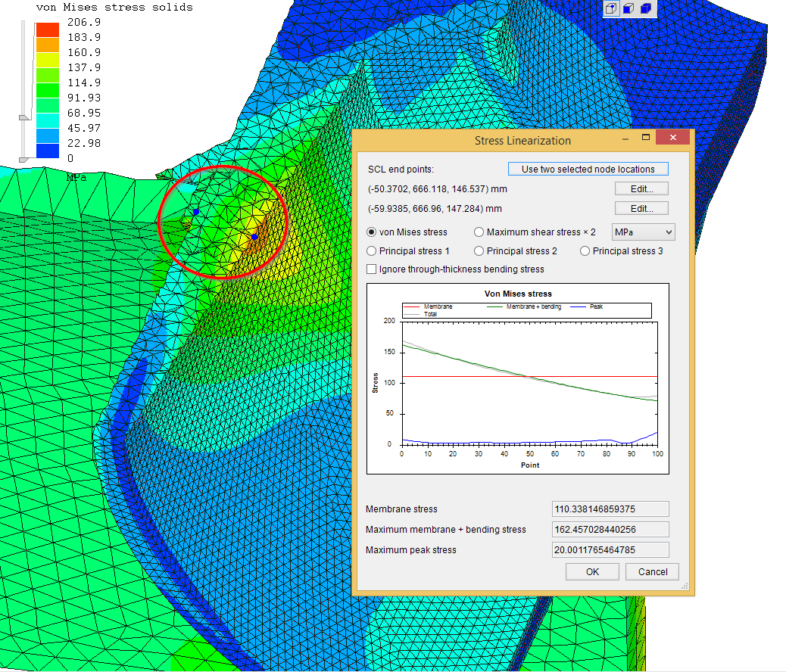Choose the Principal stress 2 radio button
The width and height of the screenshot is (786, 672).
pos(479,251)
